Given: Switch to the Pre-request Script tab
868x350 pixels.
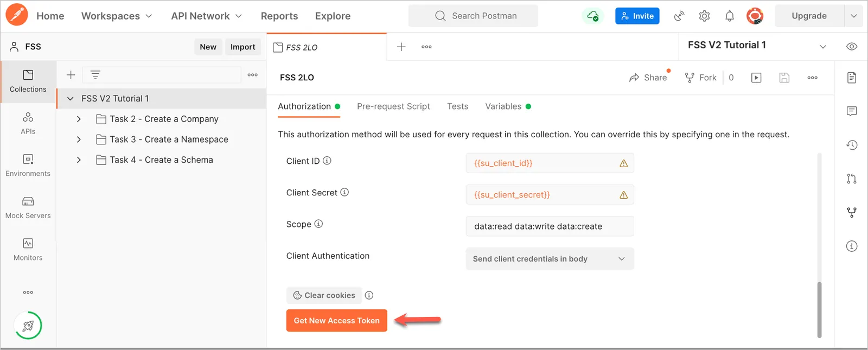Looking at the screenshot, I should [x=393, y=106].
